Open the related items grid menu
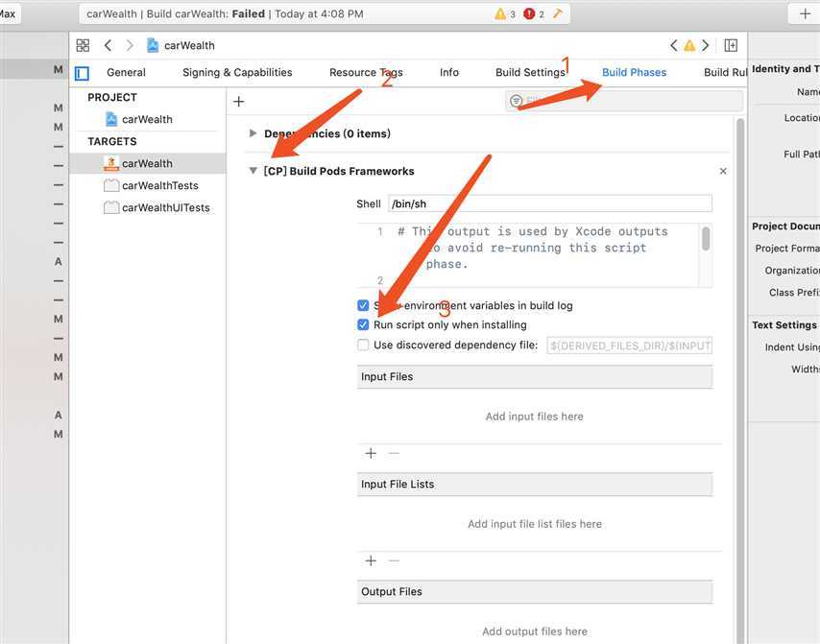This screenshot has width=820, height=644. click(x=83, y=45)
